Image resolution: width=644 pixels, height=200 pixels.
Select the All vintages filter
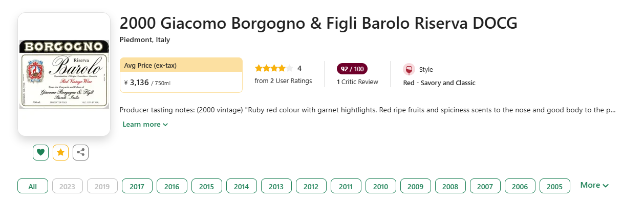(x=33, y=187)
